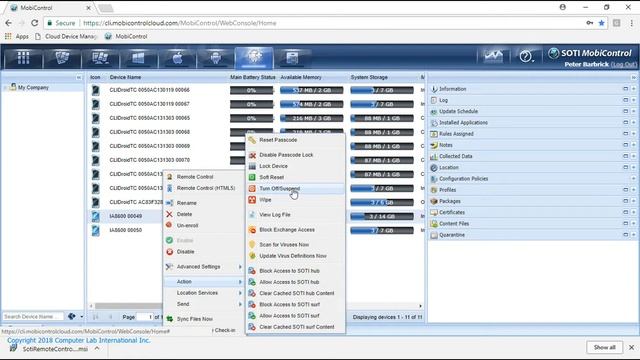Click the View Log File icon
This screenshot has width=640, height=360.
coord(252,215)
